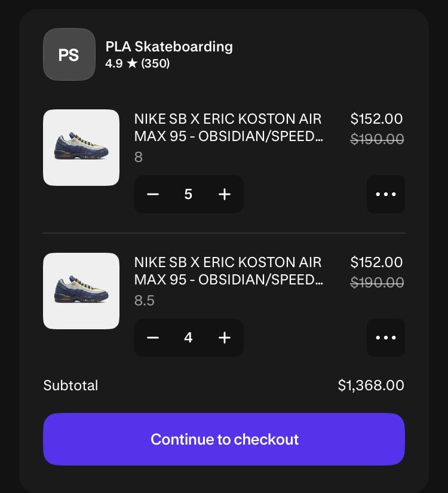Open more options for size 8 item
448x493 pixels.
[x=385, y=194]
